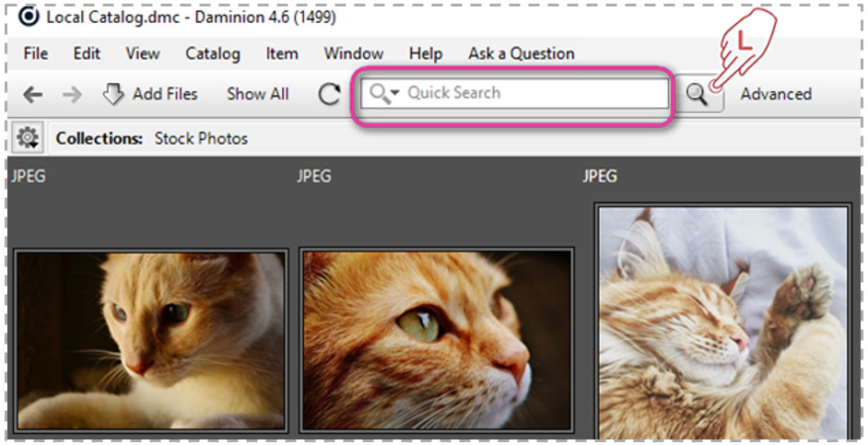Open the Edit menu
868x445 pixels.
87,53
